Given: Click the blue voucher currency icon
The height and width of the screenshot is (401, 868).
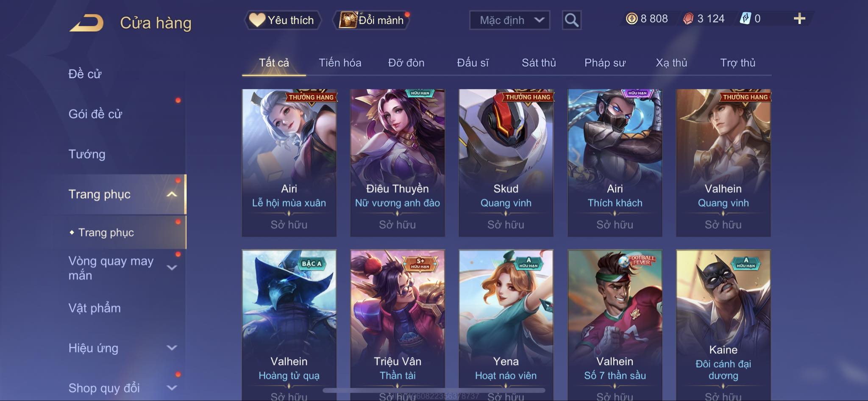Looking at the screenshot, I should 745,19.
